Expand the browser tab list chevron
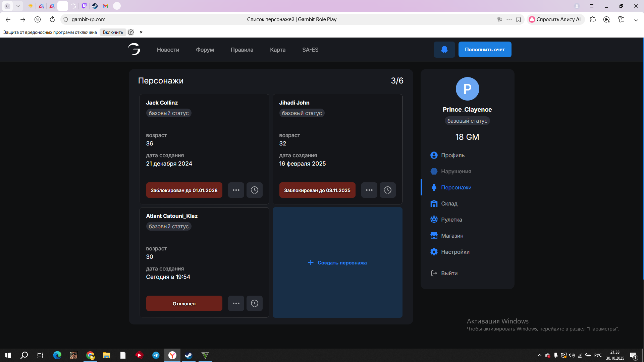 click(18, 6)
